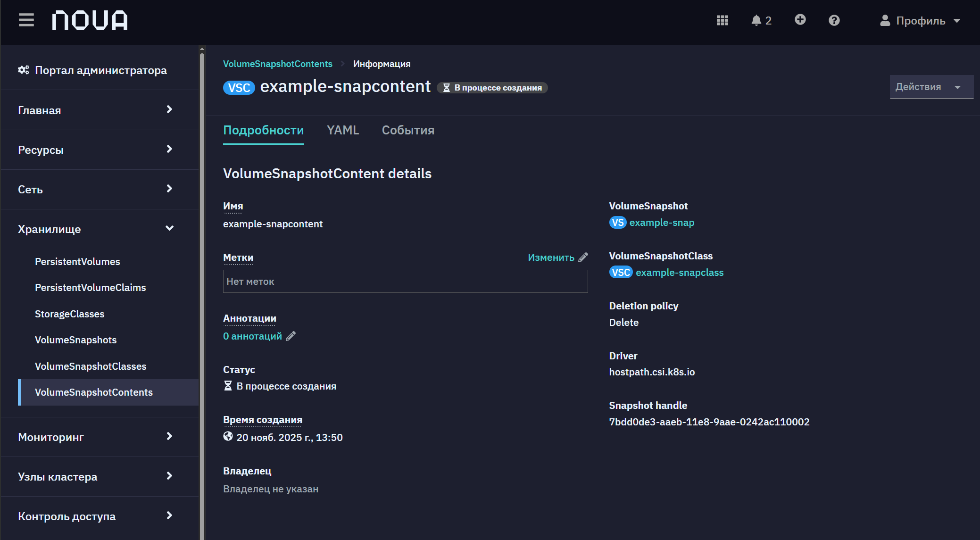The image size is (980, 540).
Task: Click the Deletion policy value Delete
Action: (x=623, y=322)
